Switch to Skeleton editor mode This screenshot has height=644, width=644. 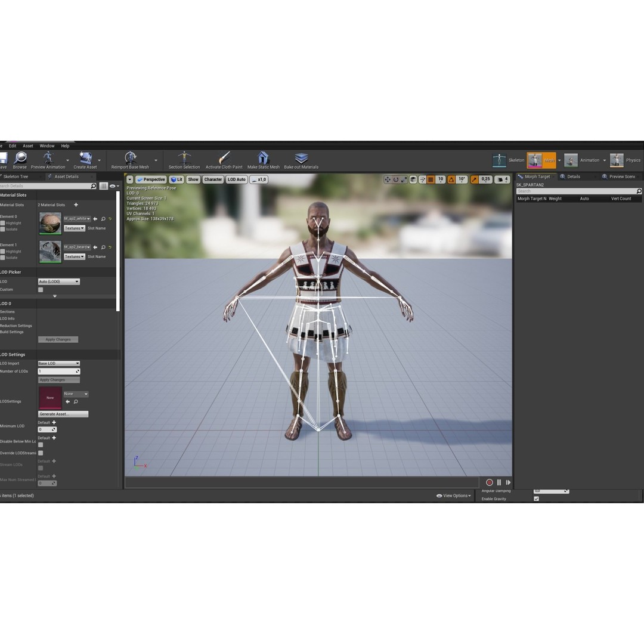(x=509, y=160)
